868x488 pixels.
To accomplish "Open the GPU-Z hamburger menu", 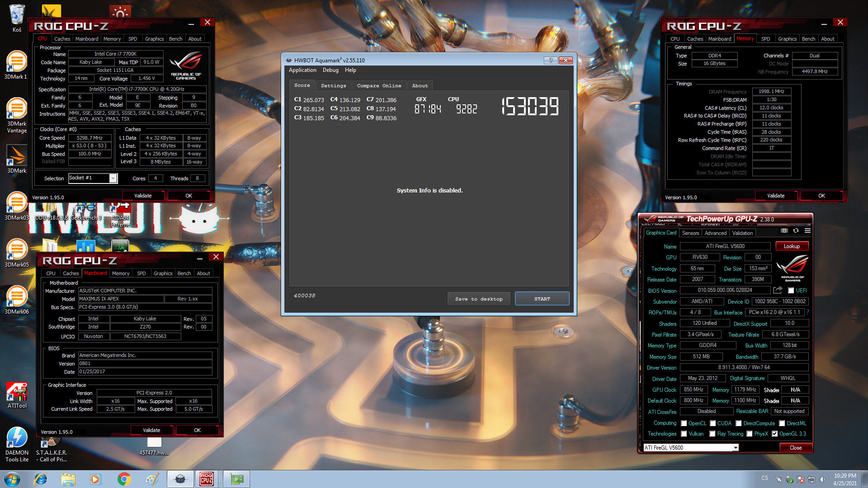I will 807,231.
